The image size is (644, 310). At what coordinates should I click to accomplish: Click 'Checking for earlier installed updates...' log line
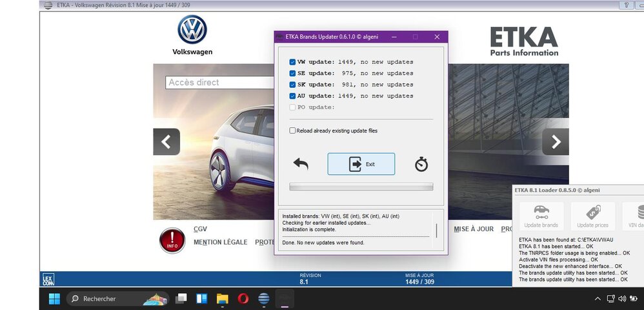326,223
